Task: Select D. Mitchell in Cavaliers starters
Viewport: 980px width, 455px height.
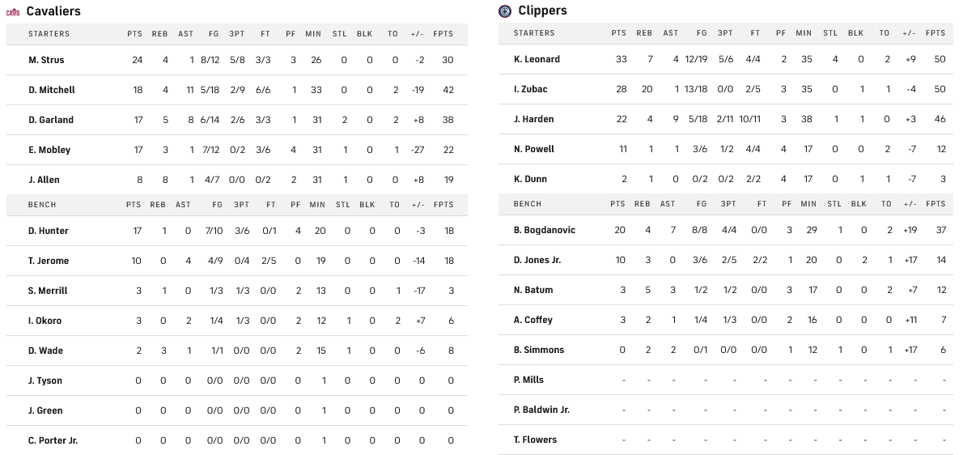Action: click(x=52, y=90)
